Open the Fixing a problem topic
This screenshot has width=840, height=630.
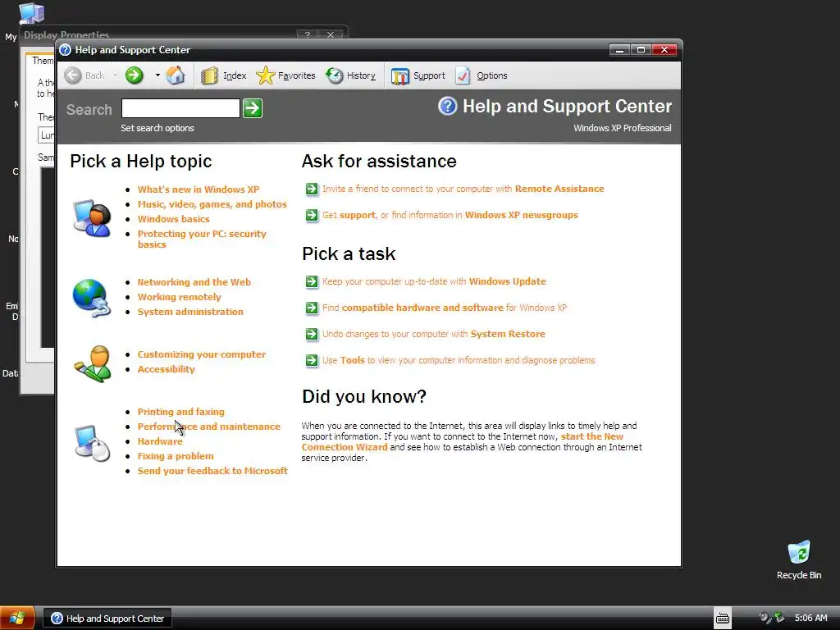coord(176,456)
